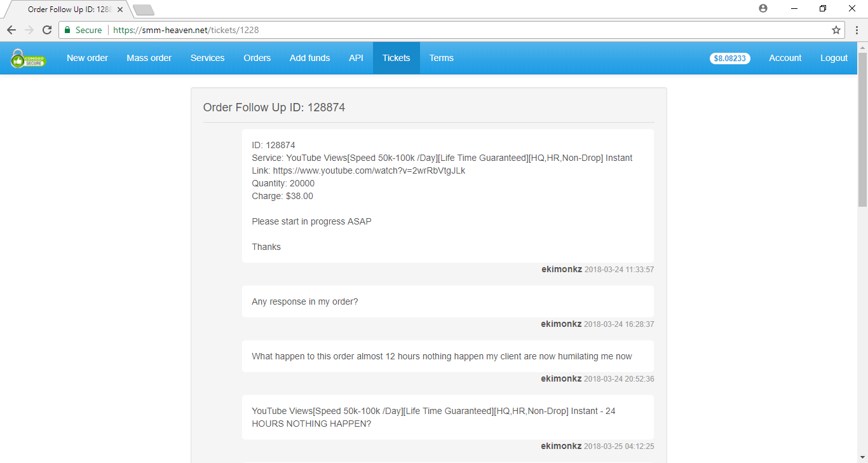Select the Tickets nav item
This screenshot has height=463, width=868.
pyautogui.click(x=397, y=58)
